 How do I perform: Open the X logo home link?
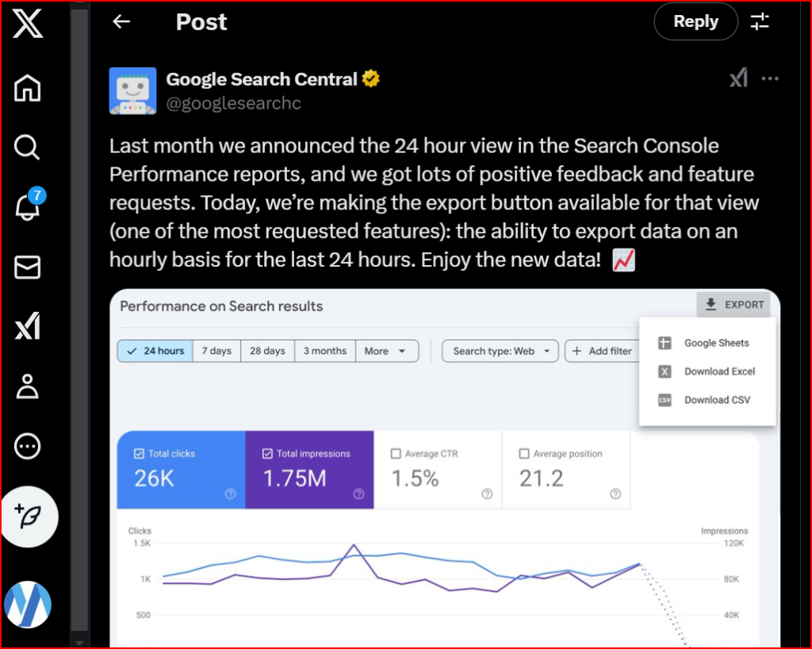point(28,23)
